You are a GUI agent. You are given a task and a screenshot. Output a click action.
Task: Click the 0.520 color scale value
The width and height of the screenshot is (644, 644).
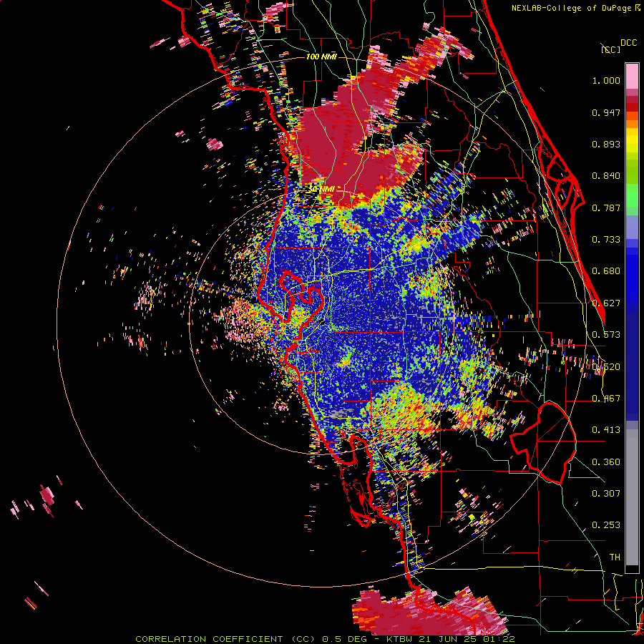click(x=606, y=366)
